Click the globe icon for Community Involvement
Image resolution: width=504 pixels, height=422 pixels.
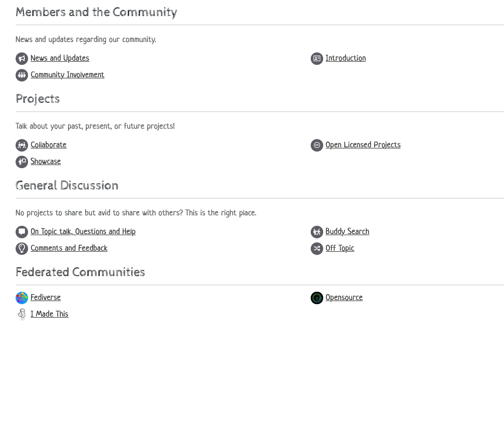[21, 75]
